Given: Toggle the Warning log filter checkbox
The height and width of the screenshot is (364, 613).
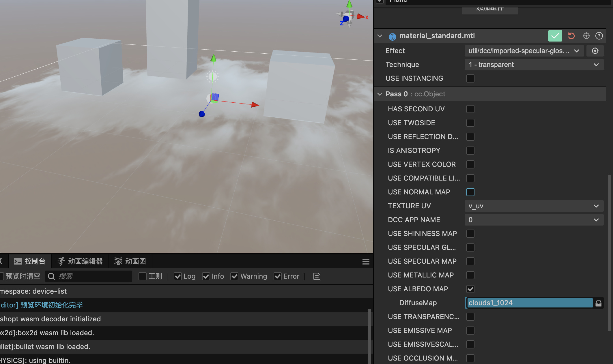Looking at the screenshot, I should 234,276.
